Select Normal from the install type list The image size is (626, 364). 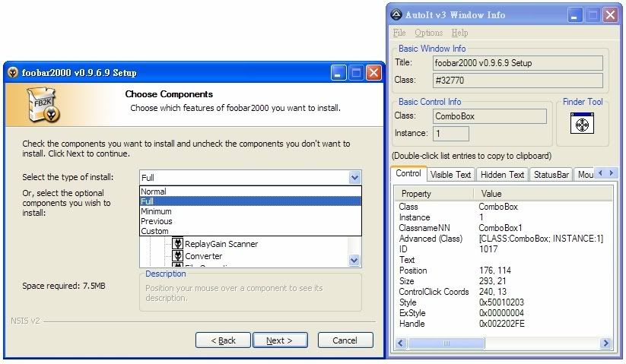point(154,191)
